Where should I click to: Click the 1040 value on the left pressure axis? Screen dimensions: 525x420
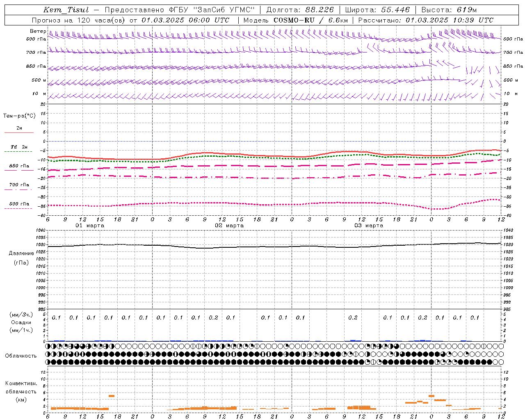tap(41, 231)
